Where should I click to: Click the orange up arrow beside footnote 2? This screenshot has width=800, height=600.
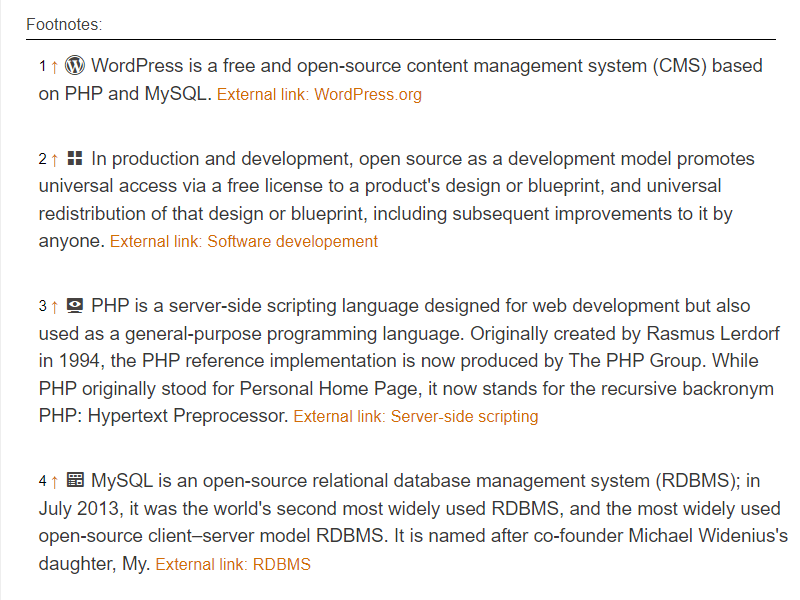[54, 160]
